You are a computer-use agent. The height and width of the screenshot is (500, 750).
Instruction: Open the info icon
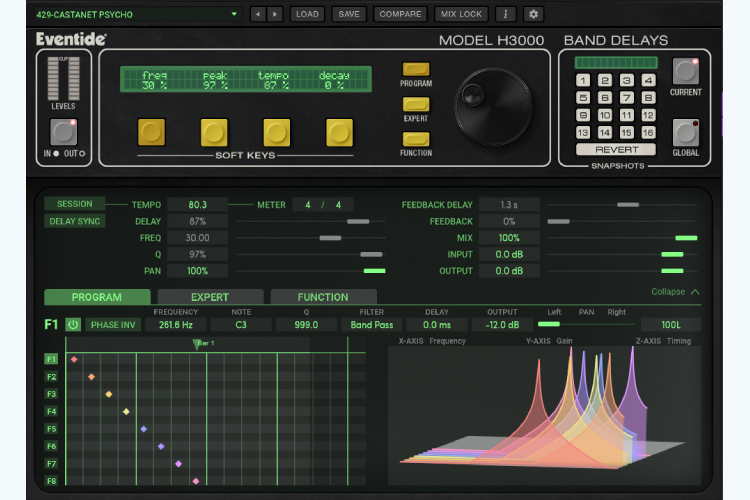pos(505,14)
